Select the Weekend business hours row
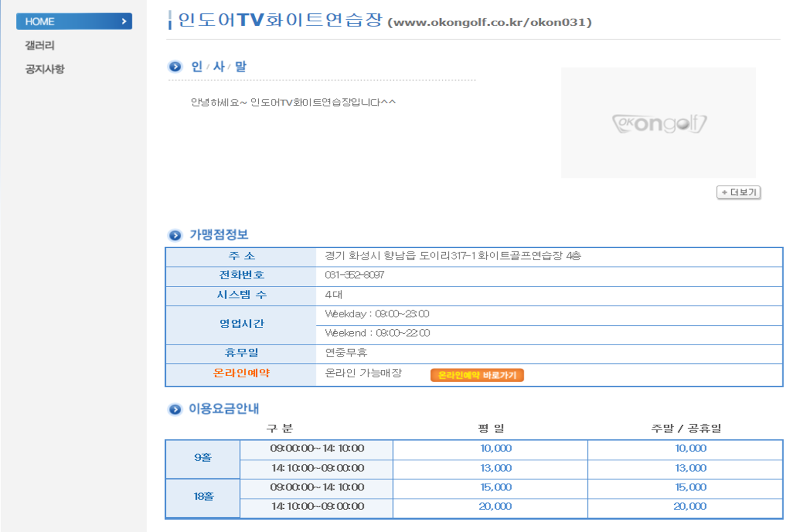This screenshot has width=793, height=532. (x=377, y=333)
